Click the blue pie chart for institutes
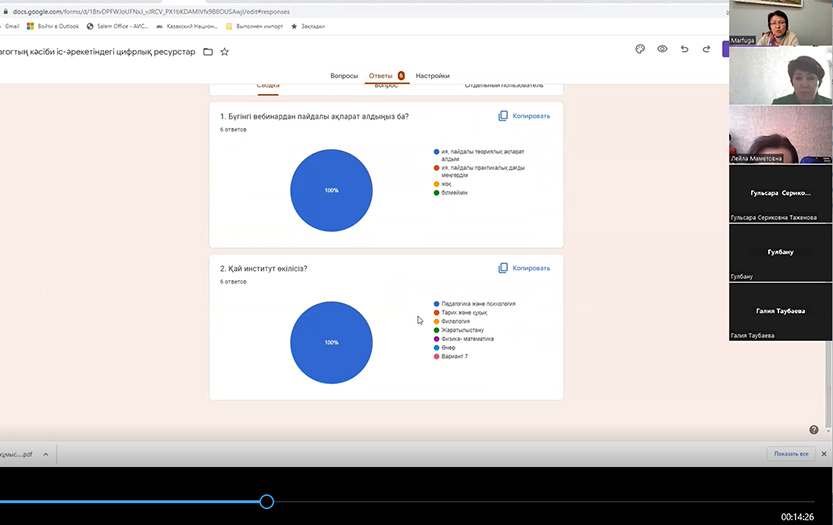 331,342
